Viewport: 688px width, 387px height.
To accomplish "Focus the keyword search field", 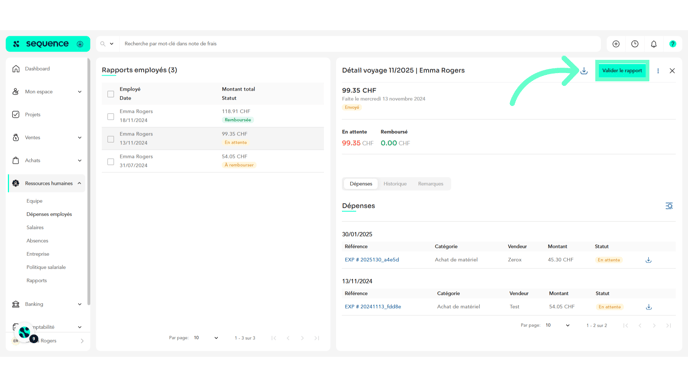I will pyautogui.click(x=360, y=44).
